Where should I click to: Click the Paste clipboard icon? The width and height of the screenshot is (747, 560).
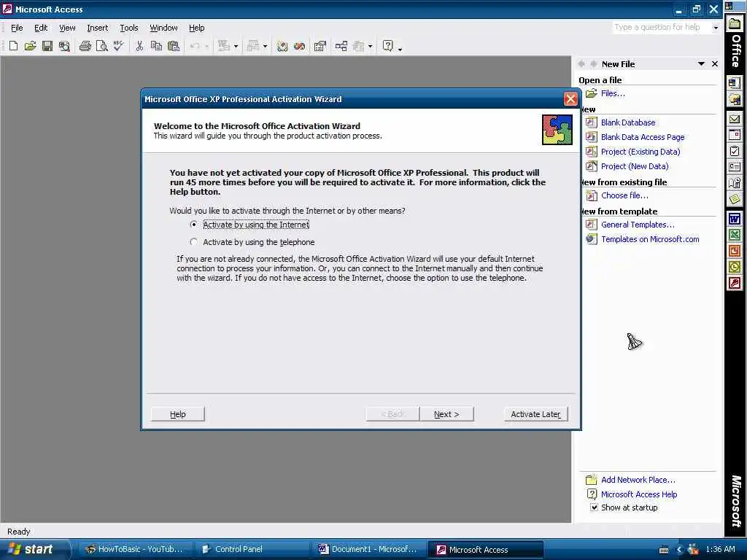tap(174, 46)
